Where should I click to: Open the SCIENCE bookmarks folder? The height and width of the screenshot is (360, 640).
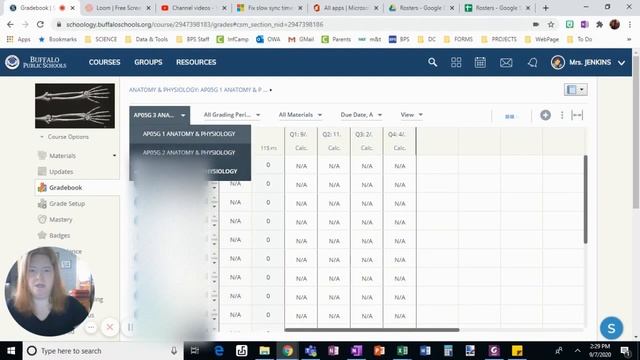pyautogui.click(x=101, y=39)
